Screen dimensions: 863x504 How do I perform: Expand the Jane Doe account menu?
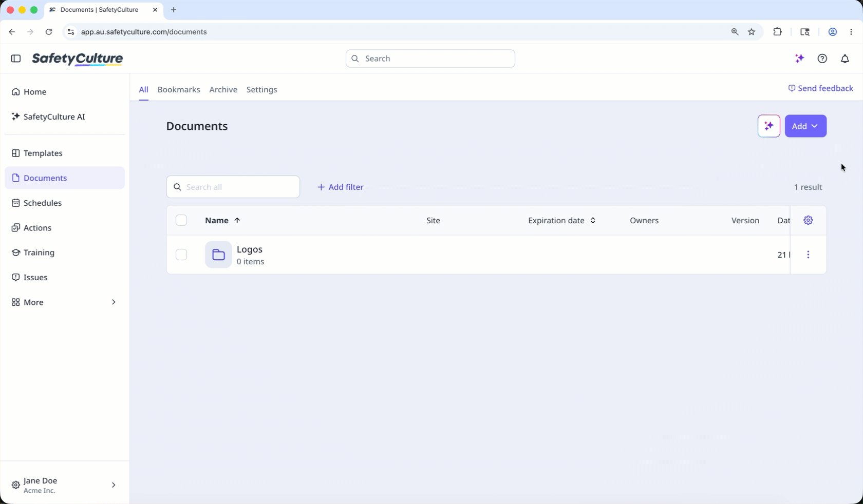tap(65, 485)
